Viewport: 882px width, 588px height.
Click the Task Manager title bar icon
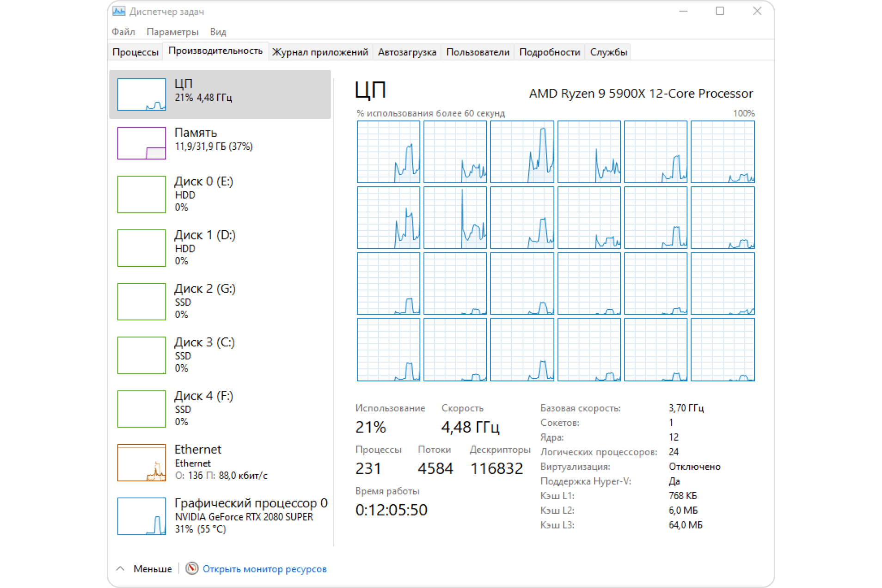point(119,11)
